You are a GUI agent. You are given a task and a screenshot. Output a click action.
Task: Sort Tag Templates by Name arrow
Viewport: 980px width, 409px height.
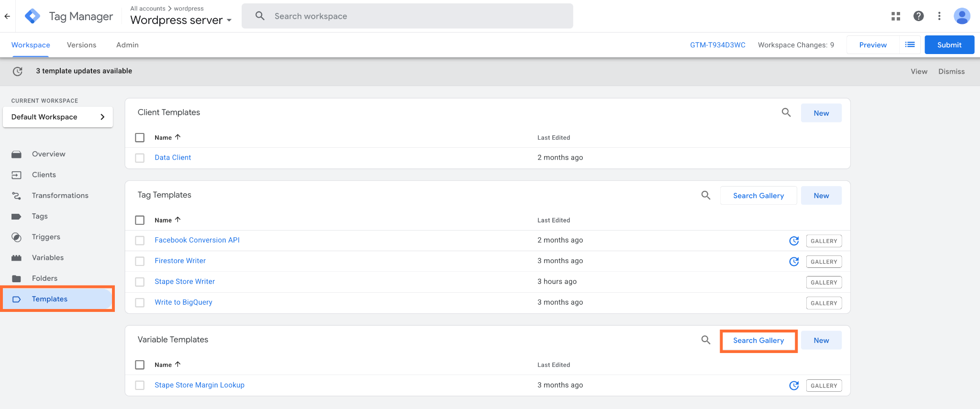tap(178, 220)
